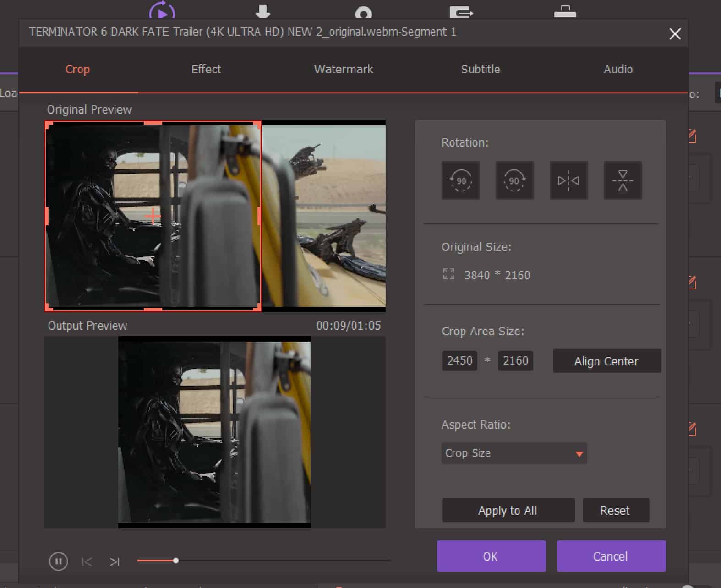Pause the preview playback

[58, 561]
